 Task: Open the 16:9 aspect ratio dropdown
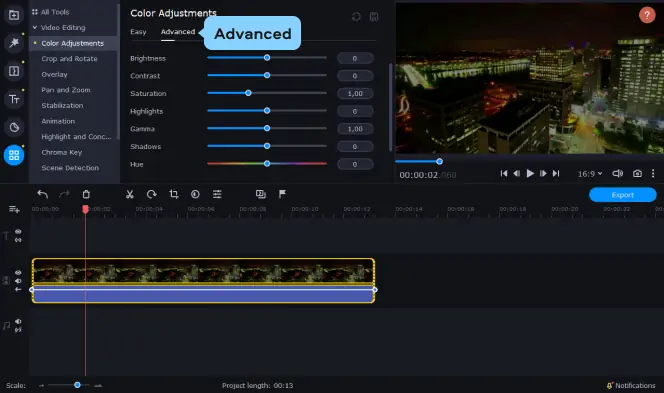(590, 174)
